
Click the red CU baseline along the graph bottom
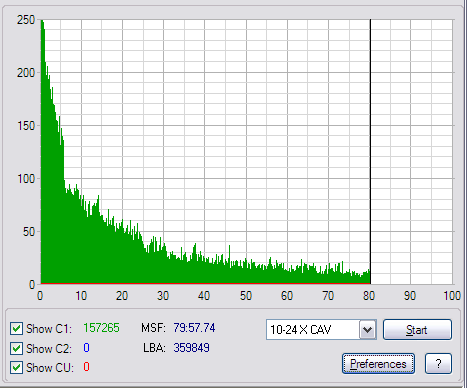coord(205,283)
